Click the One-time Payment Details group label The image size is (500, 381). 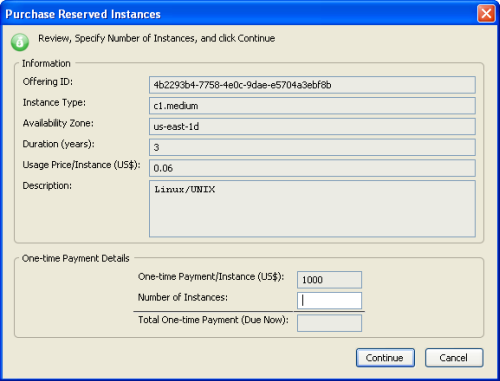76,258
